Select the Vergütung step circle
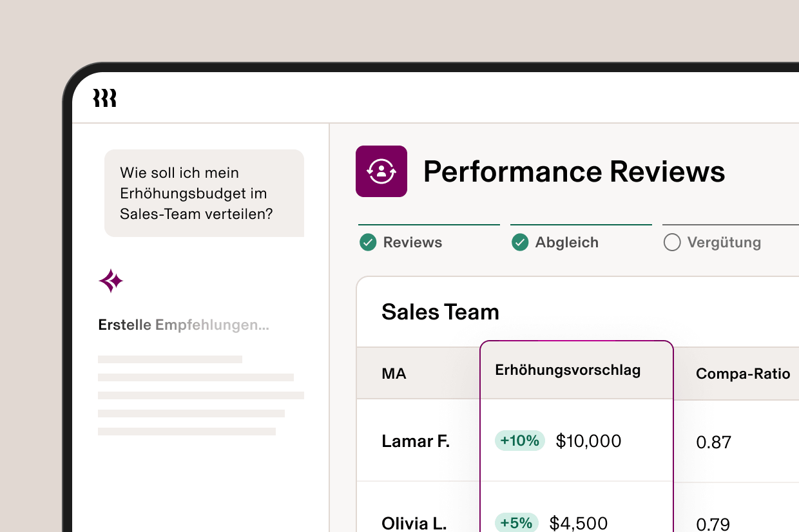 [x=672, y=243]
